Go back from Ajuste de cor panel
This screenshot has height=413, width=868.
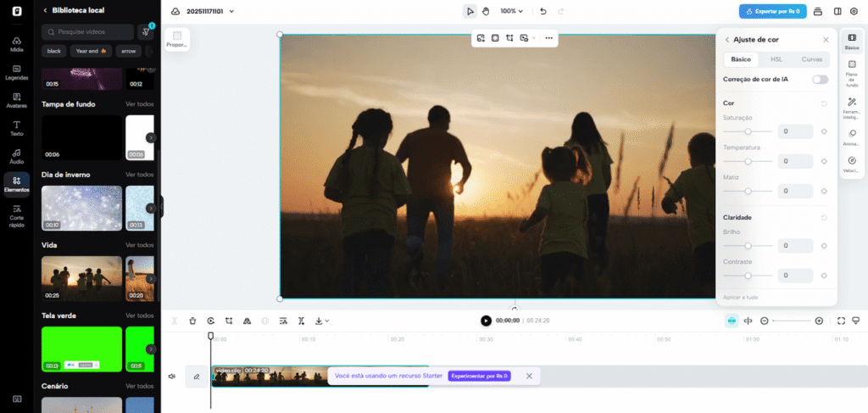(x=726, y=40)
